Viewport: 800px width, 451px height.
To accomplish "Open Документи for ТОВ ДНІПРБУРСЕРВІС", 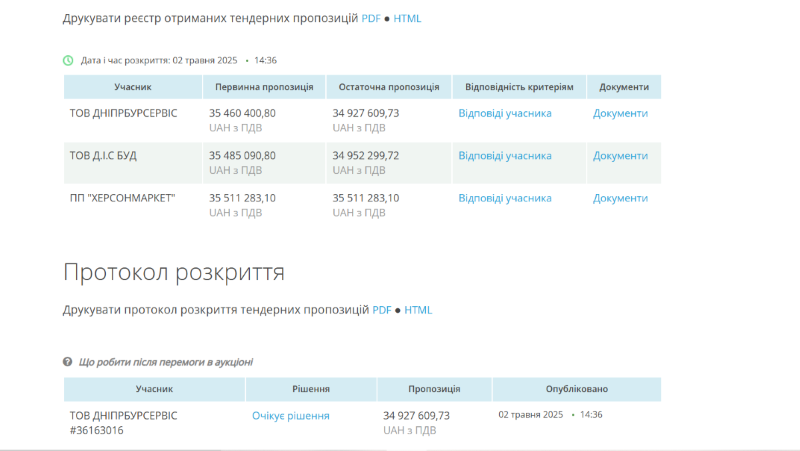I will pyautogui.click(x=620, y=113).
